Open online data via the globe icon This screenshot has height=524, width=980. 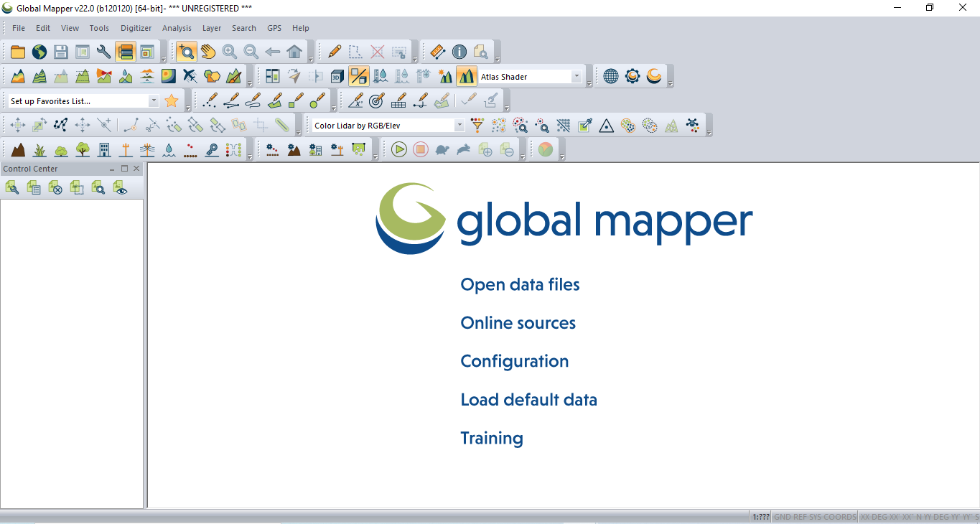(39, 52)
